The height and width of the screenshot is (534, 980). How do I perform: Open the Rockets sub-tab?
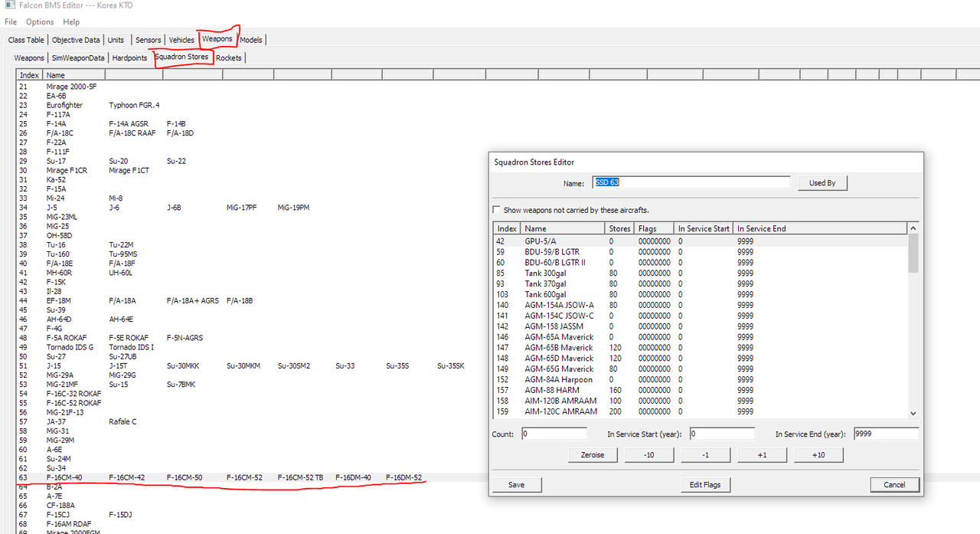coord(229,58)
